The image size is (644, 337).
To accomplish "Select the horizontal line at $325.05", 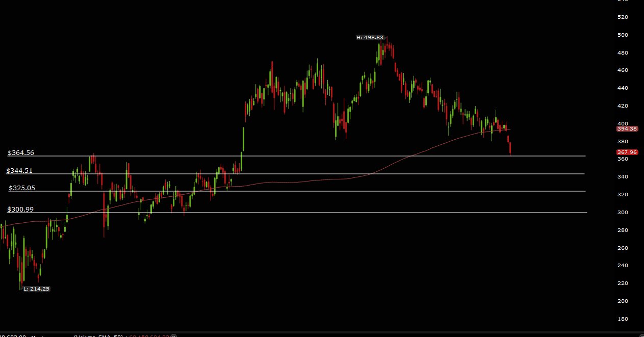I will (x=297, y=191).
